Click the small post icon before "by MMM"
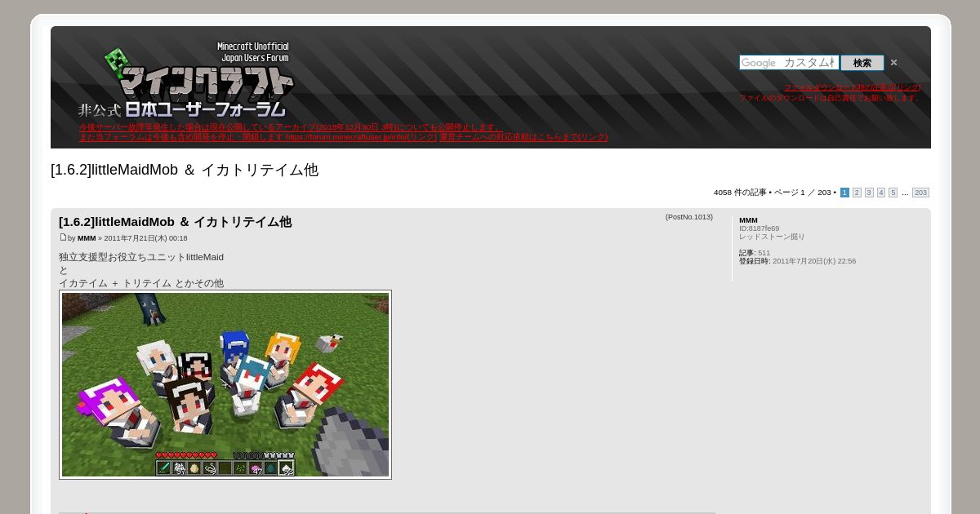980x514 pixels. click(x=63, y=237)
